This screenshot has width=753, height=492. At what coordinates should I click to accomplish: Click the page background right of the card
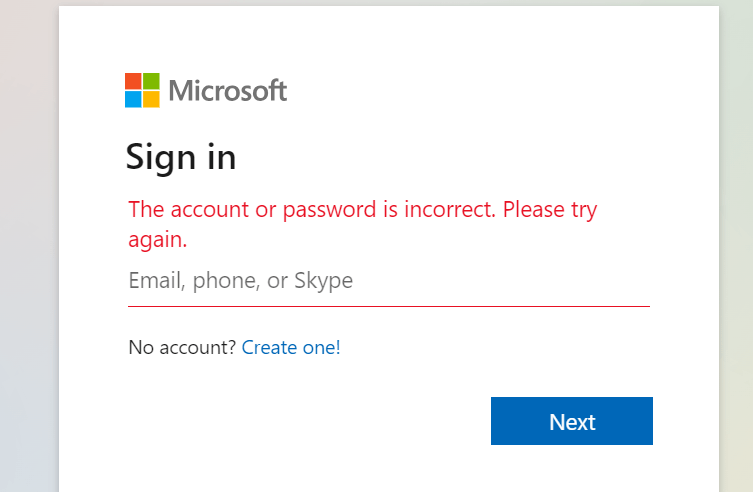(736, 250)
